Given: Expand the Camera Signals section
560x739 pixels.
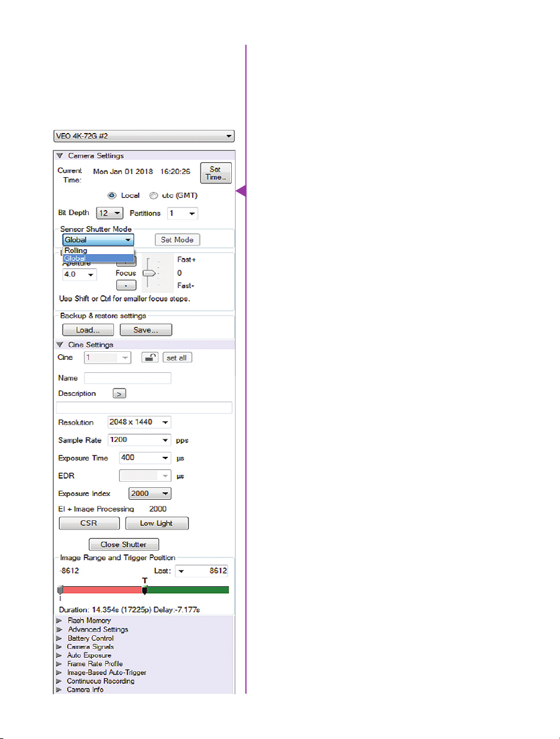Looking at the screenshot, I should [x=59, y=646].
